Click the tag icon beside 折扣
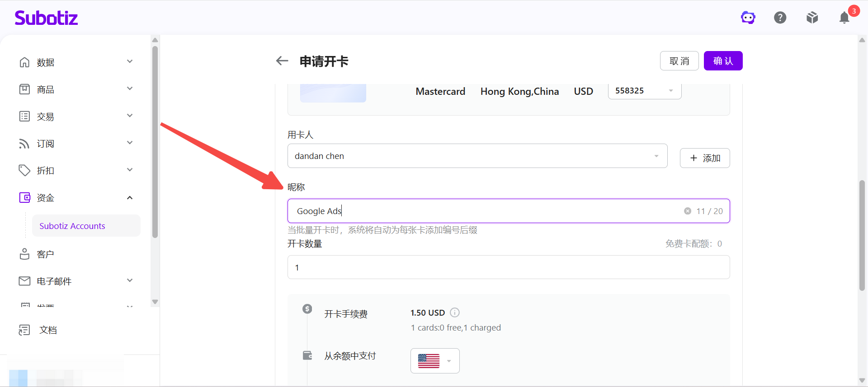This screenshot has height=387, width=868. click(x=24, y=170)
